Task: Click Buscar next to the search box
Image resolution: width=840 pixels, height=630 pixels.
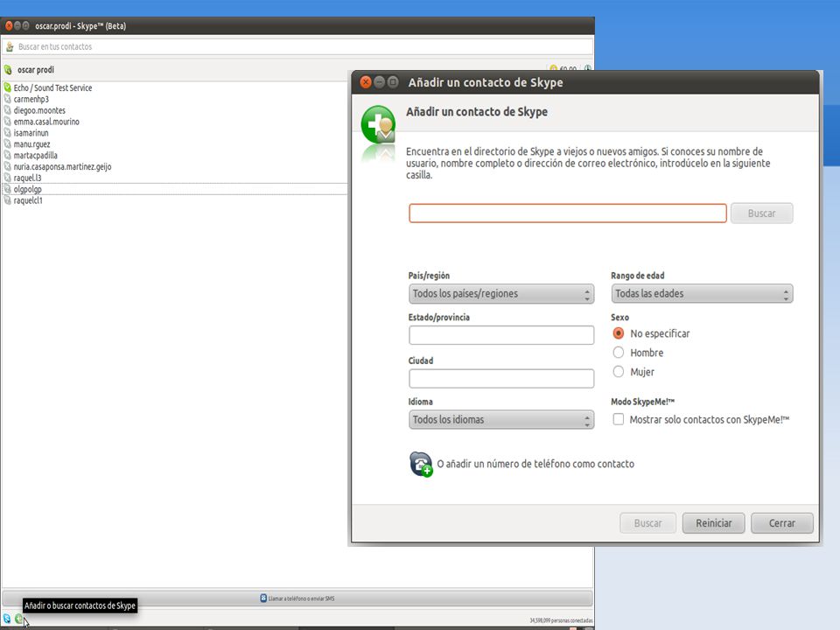Action: pos(761,213)
